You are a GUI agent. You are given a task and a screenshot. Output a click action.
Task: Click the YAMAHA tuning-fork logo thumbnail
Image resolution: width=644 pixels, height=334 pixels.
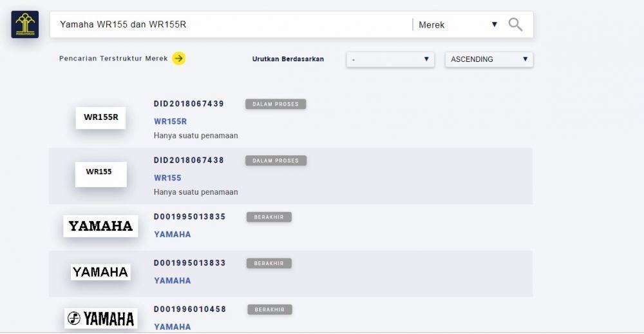[100, 319]
